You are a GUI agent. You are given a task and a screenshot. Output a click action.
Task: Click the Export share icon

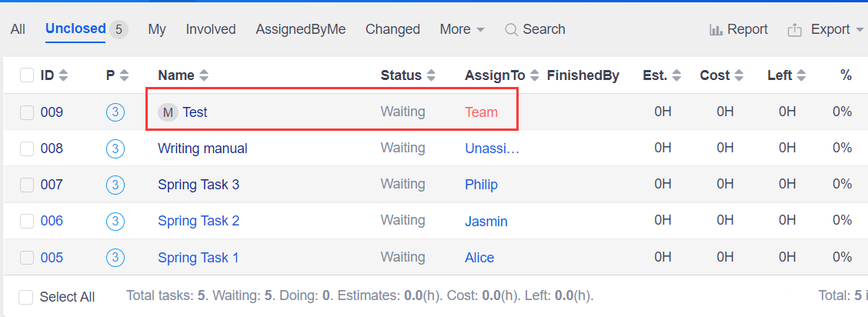point(795,30)
